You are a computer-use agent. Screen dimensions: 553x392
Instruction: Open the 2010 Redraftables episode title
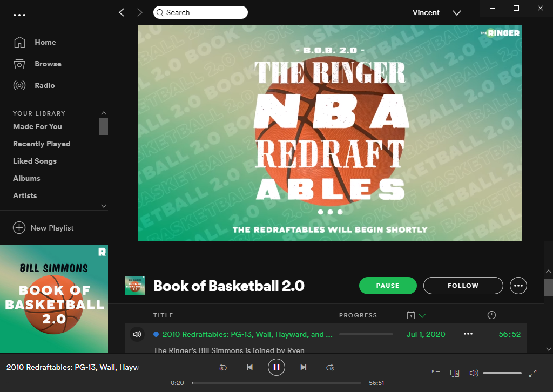coord(247,334)
